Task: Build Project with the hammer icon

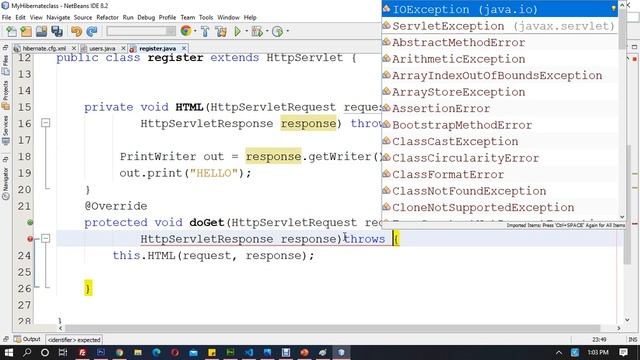Action: (x=205, y=31)
